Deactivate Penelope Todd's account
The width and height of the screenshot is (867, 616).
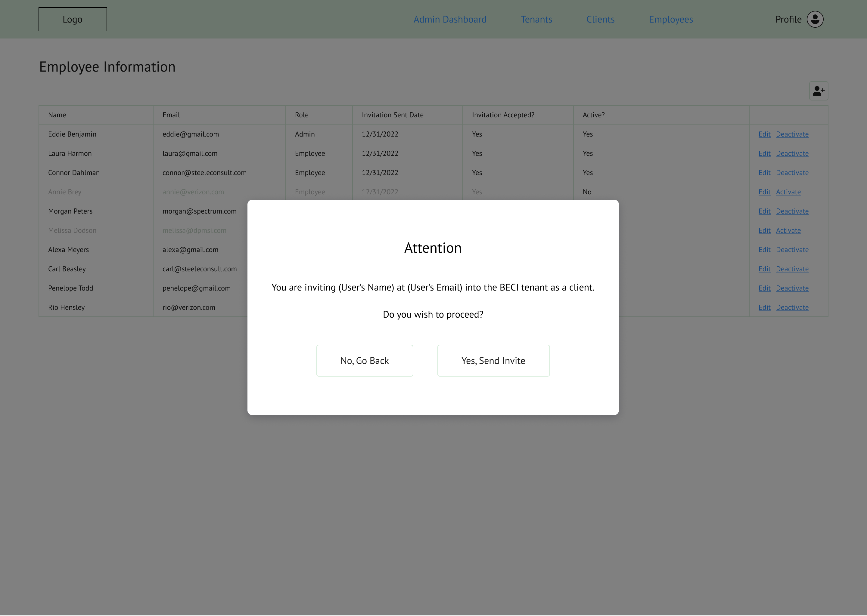(792, 288)
